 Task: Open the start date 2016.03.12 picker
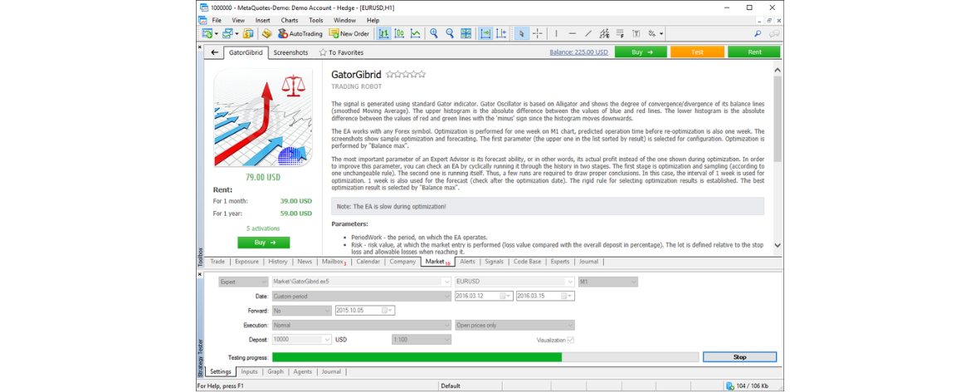(484, 296)
